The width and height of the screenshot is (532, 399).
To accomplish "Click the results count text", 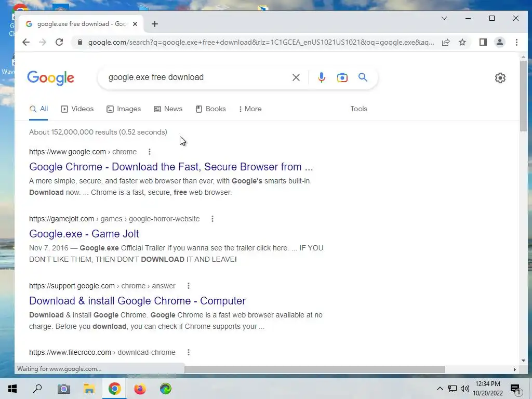I will [x=98, y=132].
